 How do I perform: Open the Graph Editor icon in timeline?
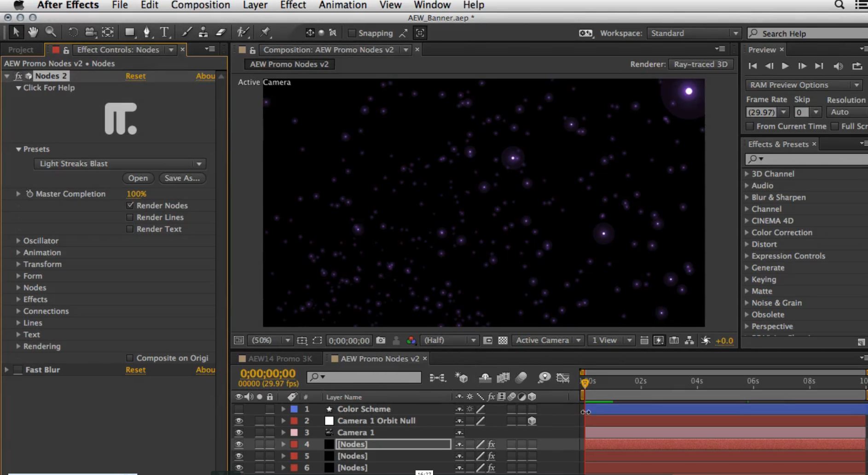point(562,378)
